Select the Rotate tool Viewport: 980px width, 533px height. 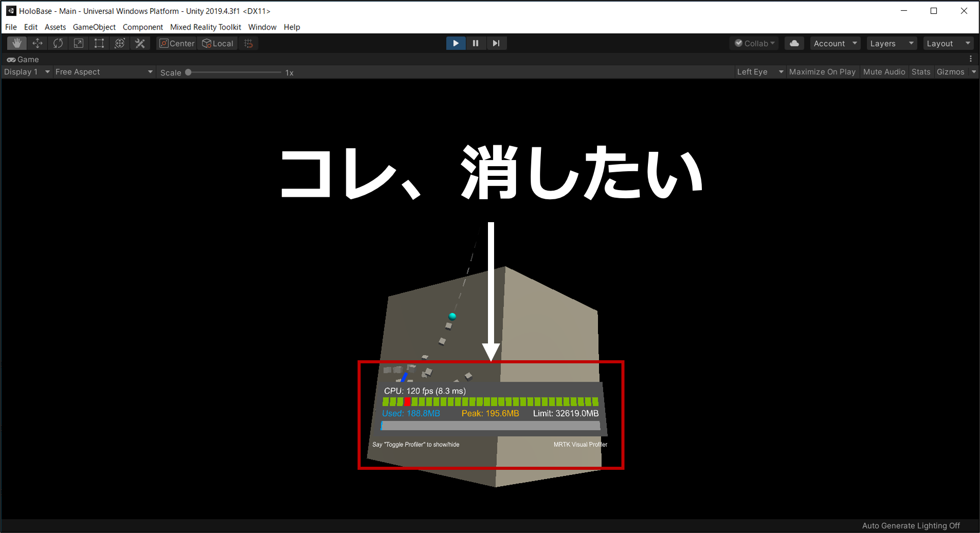tap(58, 43)
